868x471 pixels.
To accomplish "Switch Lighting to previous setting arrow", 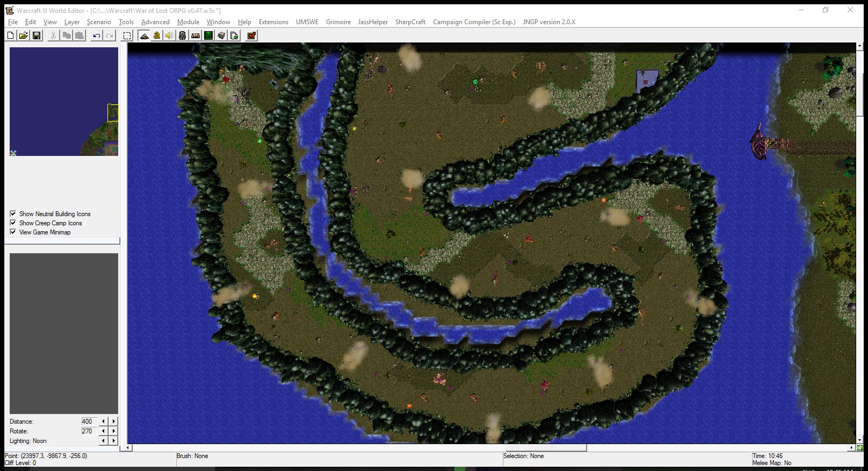I will point(104,441).
